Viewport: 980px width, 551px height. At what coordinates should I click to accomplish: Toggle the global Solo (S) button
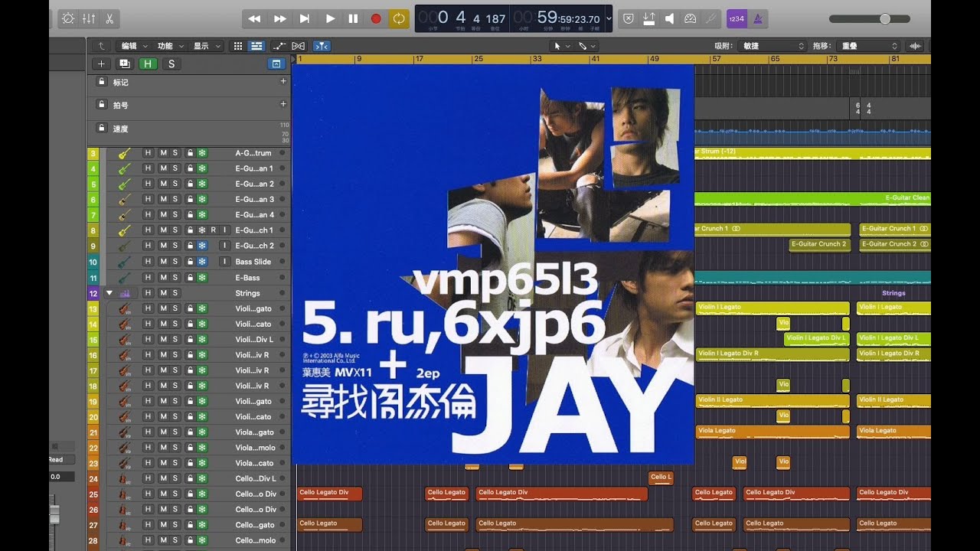[x=171, y=64]
